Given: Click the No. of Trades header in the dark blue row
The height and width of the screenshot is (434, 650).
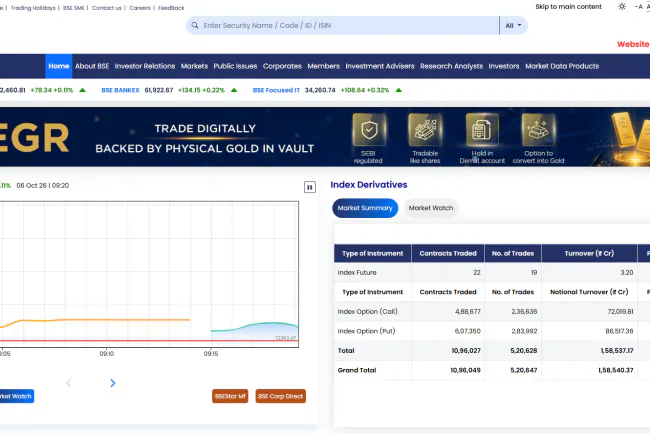Looking at the screenshot, I should [513, 253].
